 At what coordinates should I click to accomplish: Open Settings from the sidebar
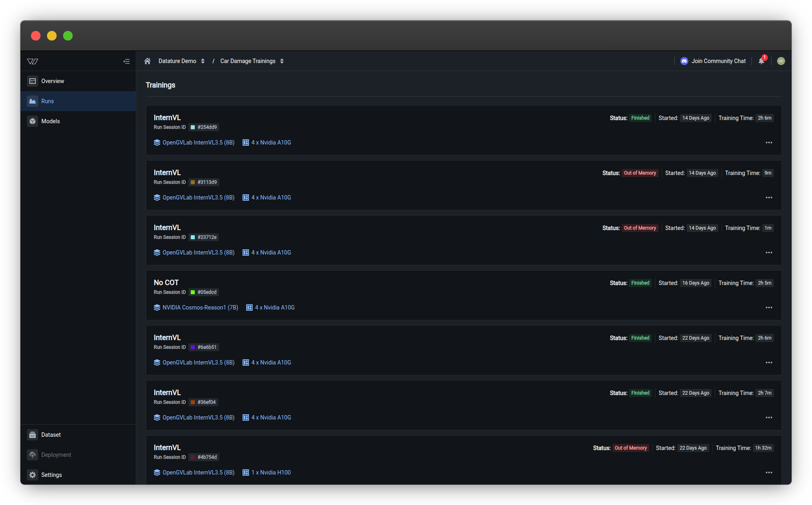(51, 475)
